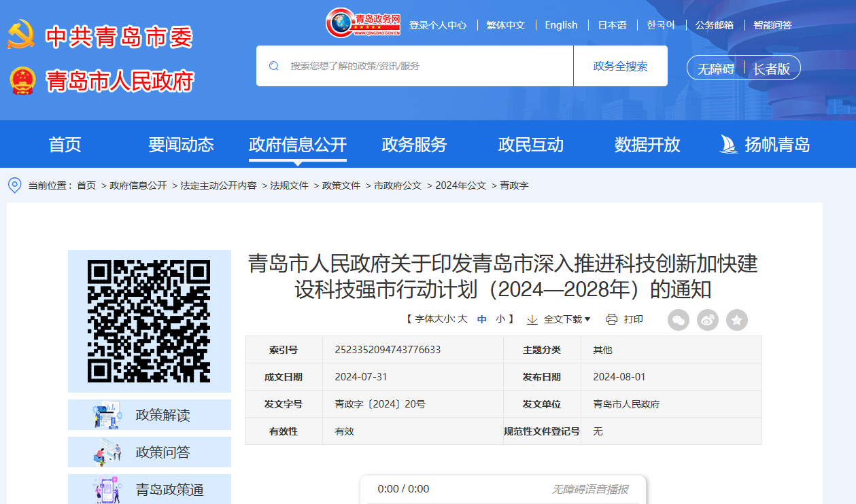Screen dimensions: 856x504
Task: Add the article to favorites via star icon
Action: coord(736,320)
